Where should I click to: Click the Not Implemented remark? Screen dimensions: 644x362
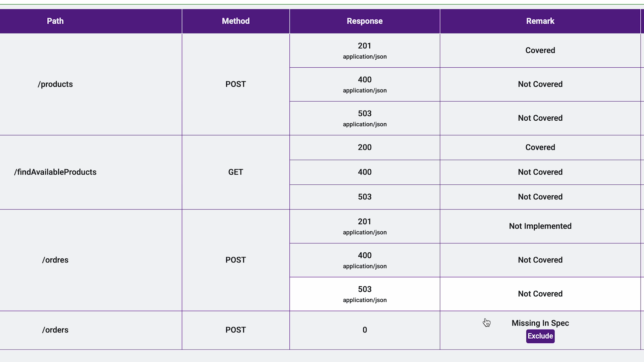tap(540, 226)
